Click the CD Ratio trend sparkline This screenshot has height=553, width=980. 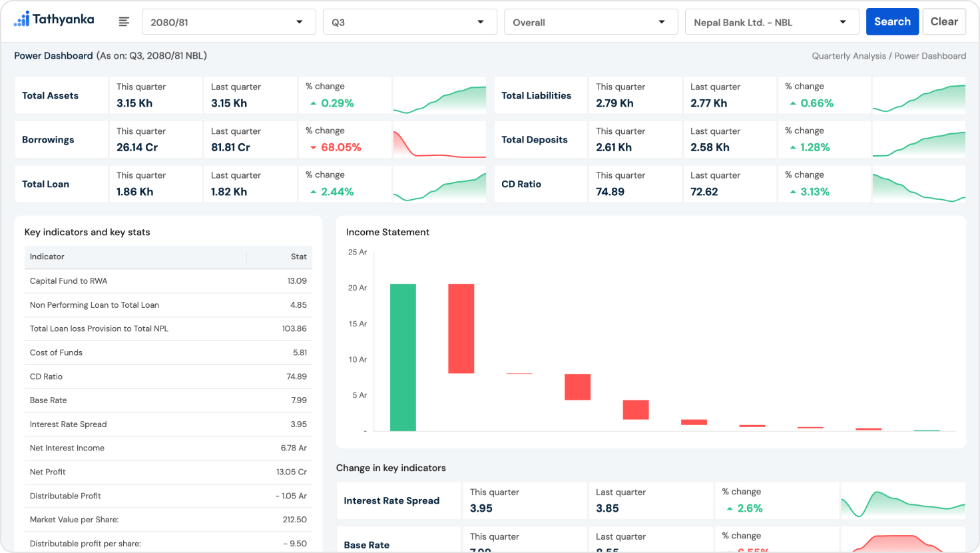pos(919,185)
